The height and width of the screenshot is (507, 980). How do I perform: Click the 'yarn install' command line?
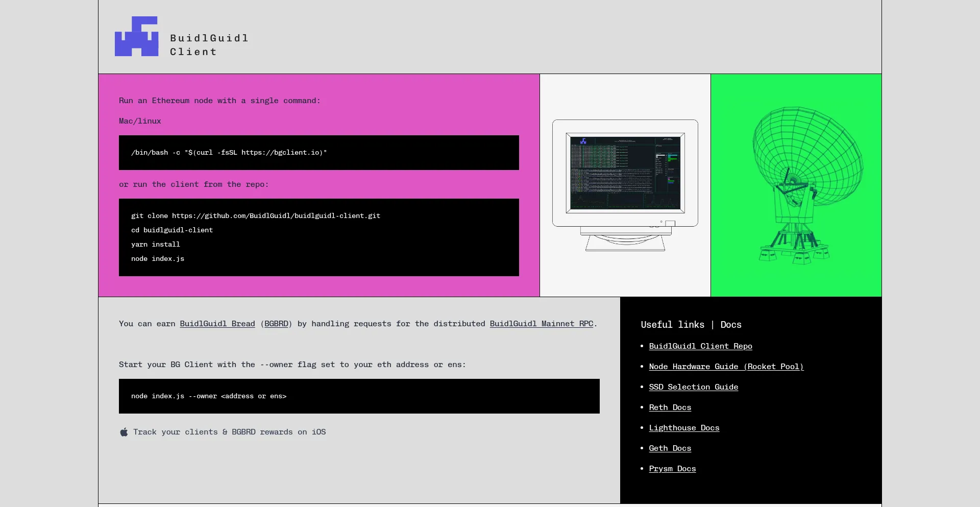[156, 245]
